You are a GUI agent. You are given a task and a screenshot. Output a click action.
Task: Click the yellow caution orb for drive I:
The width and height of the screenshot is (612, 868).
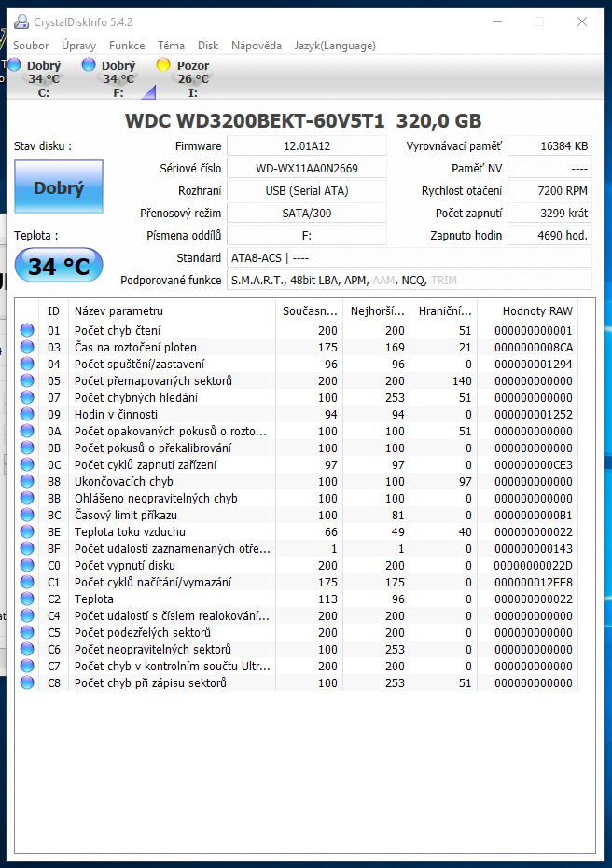(x=163, y=64)
